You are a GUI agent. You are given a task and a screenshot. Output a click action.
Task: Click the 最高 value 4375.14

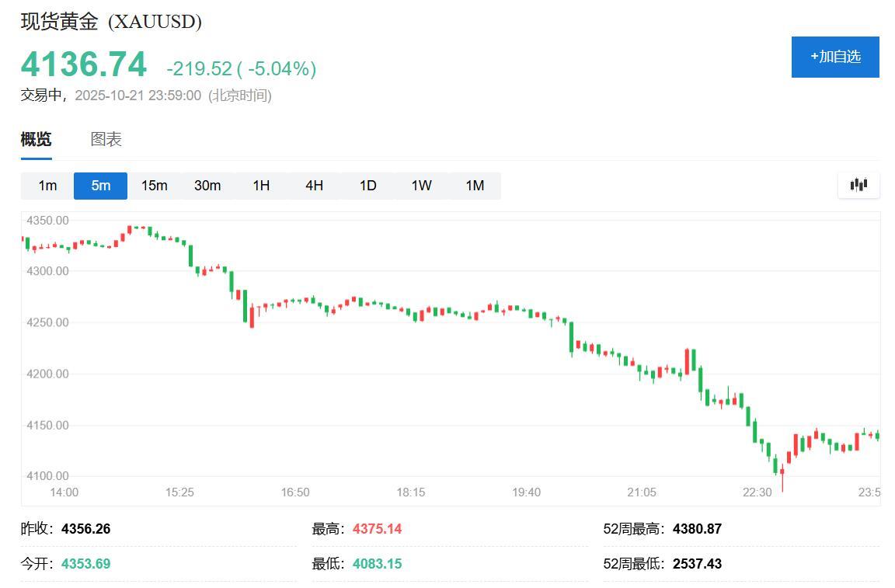[x=377, y=529]
